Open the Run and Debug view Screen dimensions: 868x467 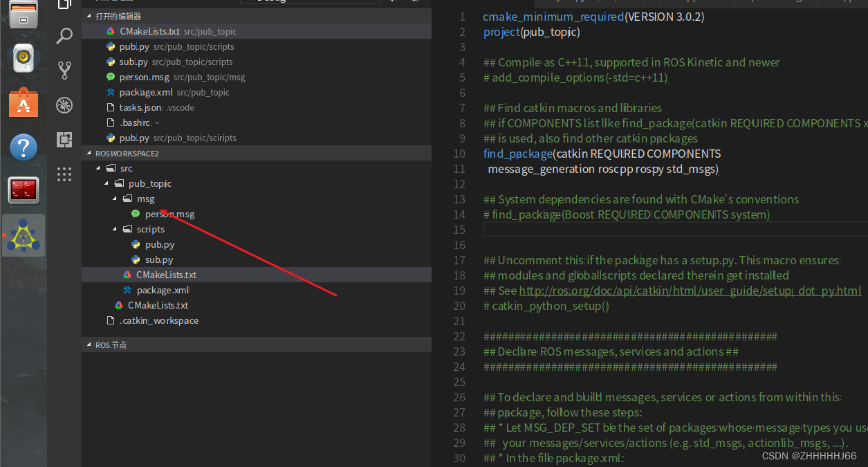(64, 104)
